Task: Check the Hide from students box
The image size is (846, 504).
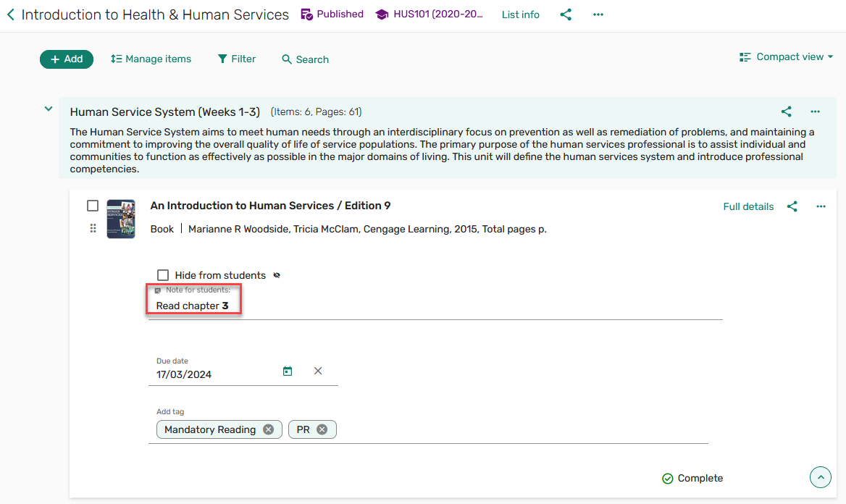Action: pos(163,275)
